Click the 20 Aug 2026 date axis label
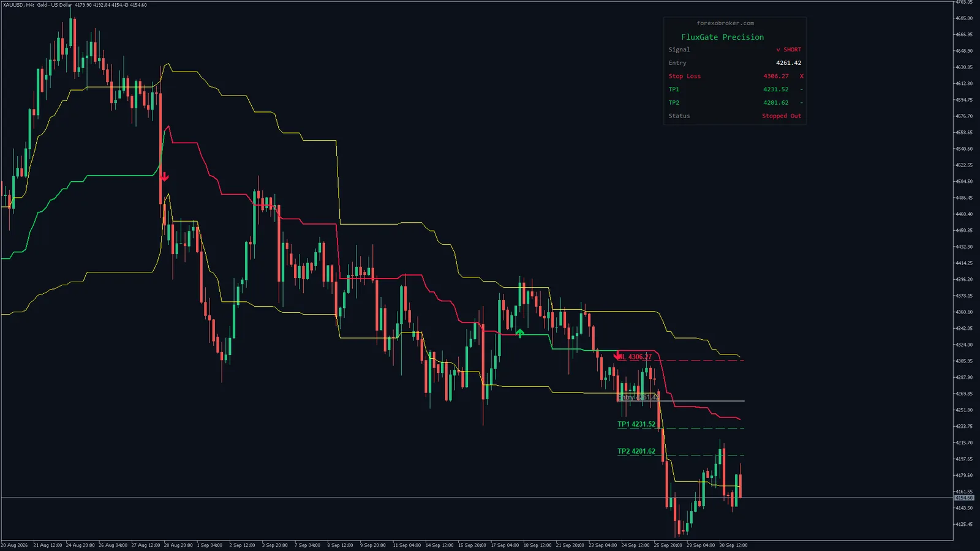Screen dimensions: 980x551 (x=14, y=545)
